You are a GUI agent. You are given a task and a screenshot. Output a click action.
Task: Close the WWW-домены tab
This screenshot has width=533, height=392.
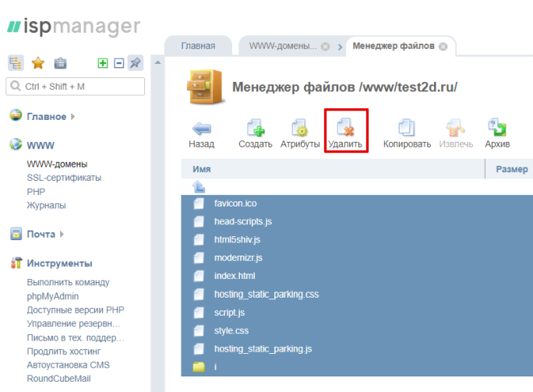pos(325,47)
